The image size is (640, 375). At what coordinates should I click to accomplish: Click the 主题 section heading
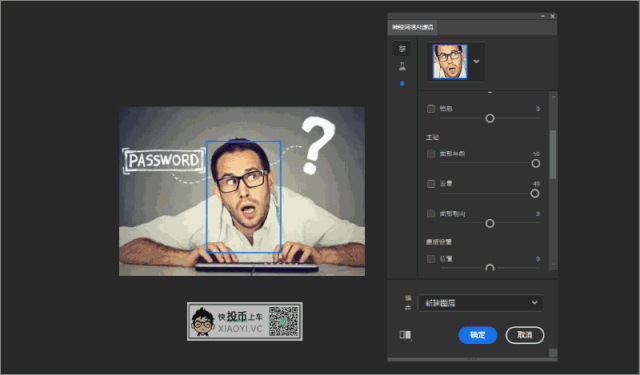pyautogui.click(x=432, y=137)
